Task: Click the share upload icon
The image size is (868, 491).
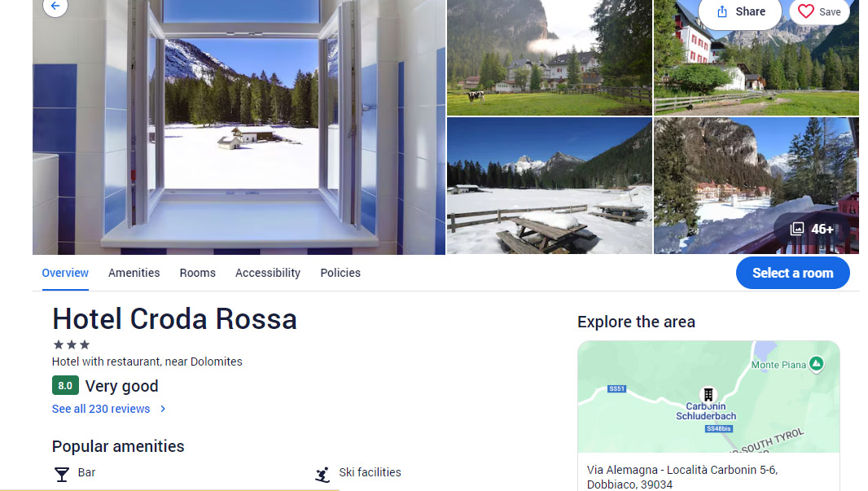Action: (x=722, y=11)
